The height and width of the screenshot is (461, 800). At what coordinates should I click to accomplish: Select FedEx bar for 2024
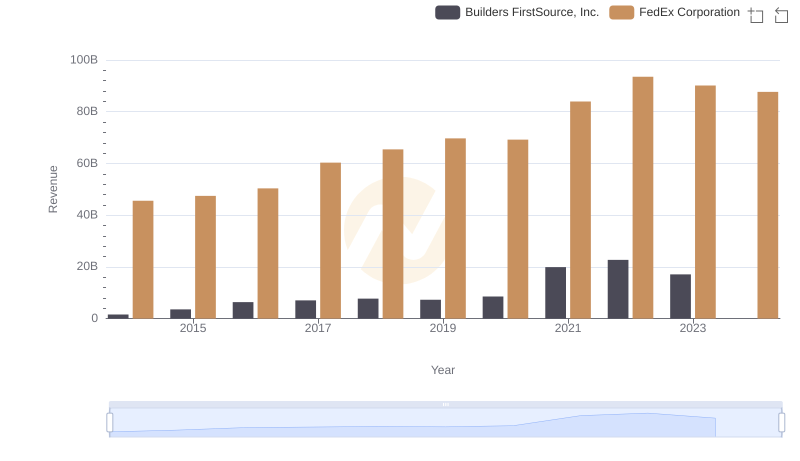point(768,205)
